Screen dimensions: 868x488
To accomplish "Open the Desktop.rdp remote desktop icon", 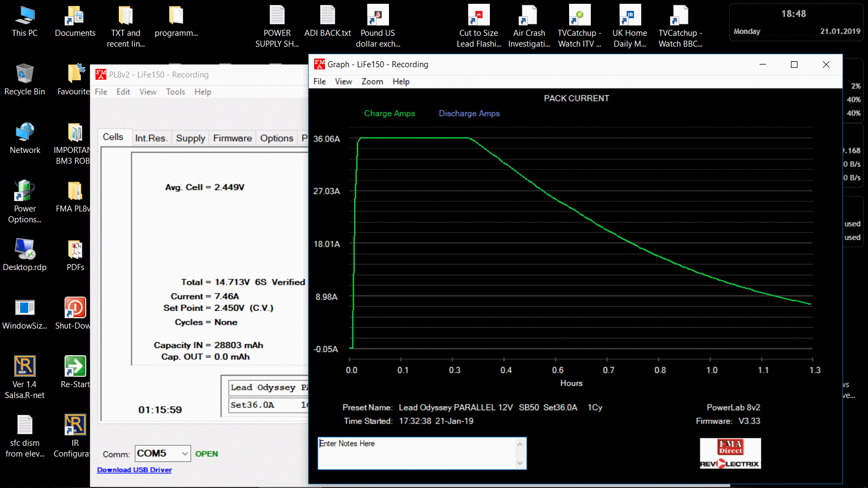I will [x=24, y=250].
